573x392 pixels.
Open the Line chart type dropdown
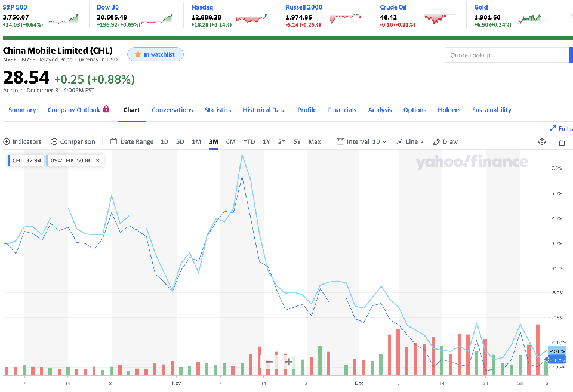pos(409,142)
